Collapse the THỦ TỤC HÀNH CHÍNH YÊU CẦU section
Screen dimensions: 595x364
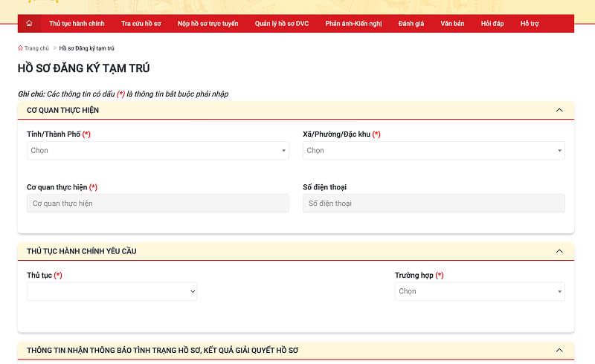tap(559, 251)
